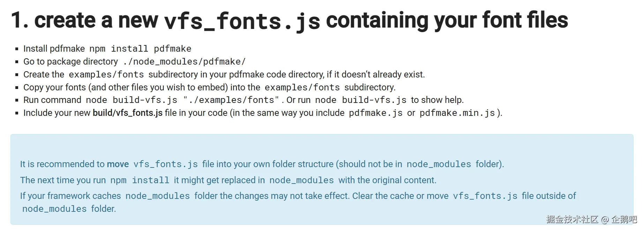
Task: Click 'node_modules' after 'replaced in'
Action: (301, 180)
